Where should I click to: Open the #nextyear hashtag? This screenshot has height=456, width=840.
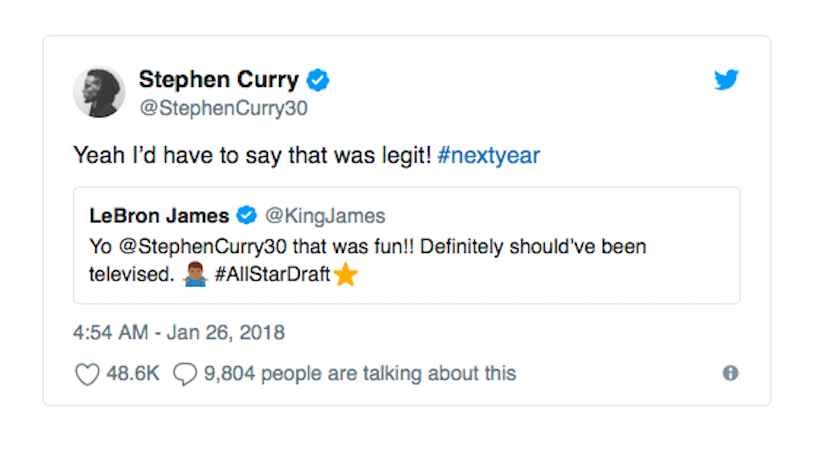point(488,156)
